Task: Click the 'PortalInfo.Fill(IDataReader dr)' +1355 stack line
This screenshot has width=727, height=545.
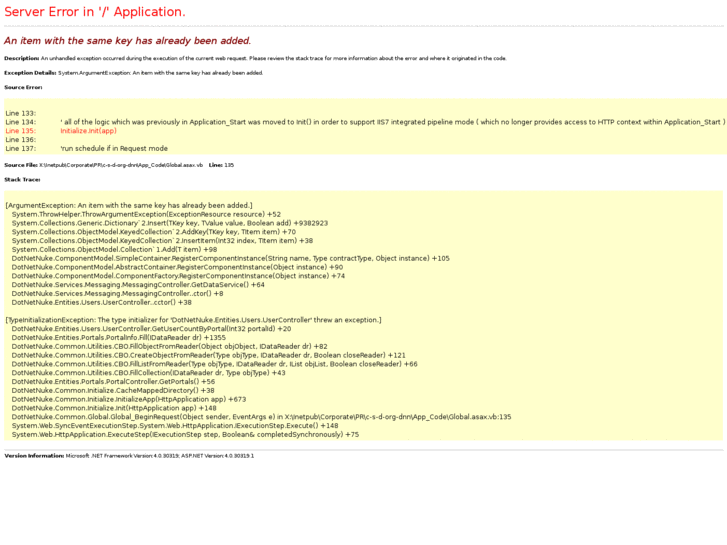Action: [x=119, y=338]
